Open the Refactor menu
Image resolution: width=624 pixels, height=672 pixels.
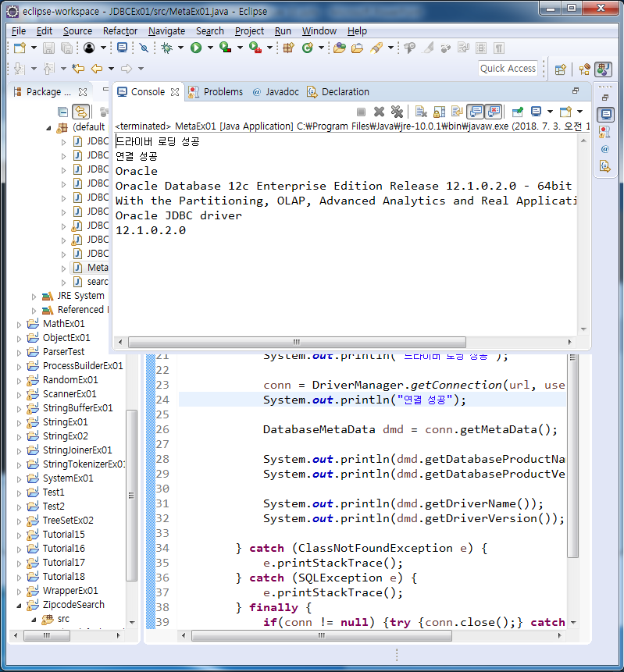[120, 31]
